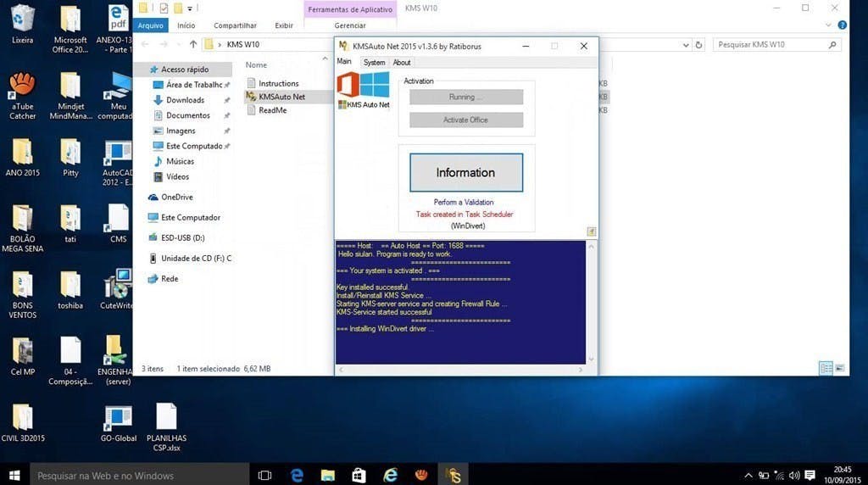Open the About tab in KMSAuto
Image resolution: width=868 pixels, height=485 pixels.
[402, 63]
